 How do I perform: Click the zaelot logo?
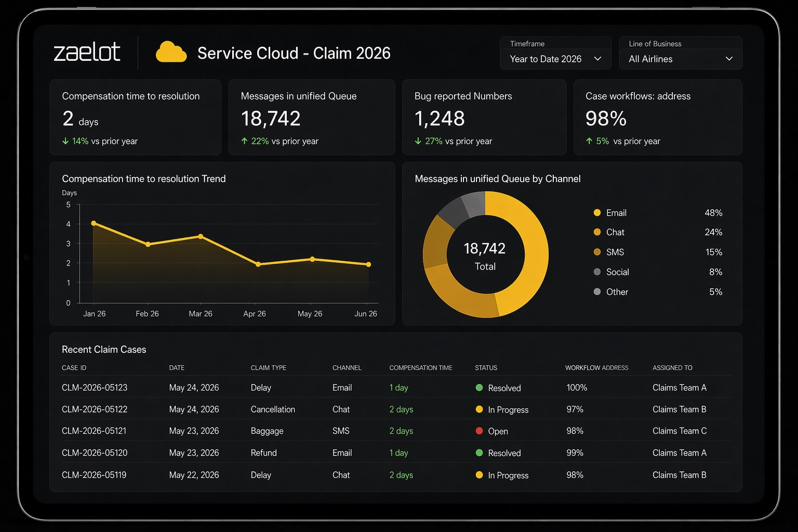click(87, 52)
